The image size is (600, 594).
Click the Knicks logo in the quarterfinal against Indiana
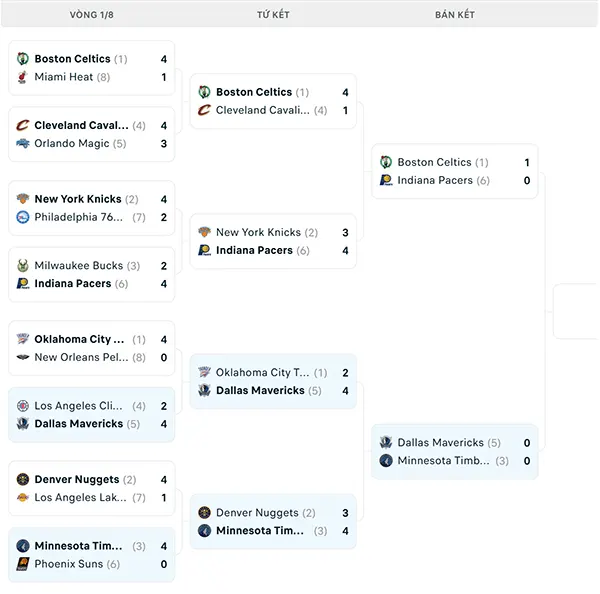tap(204, 232)
